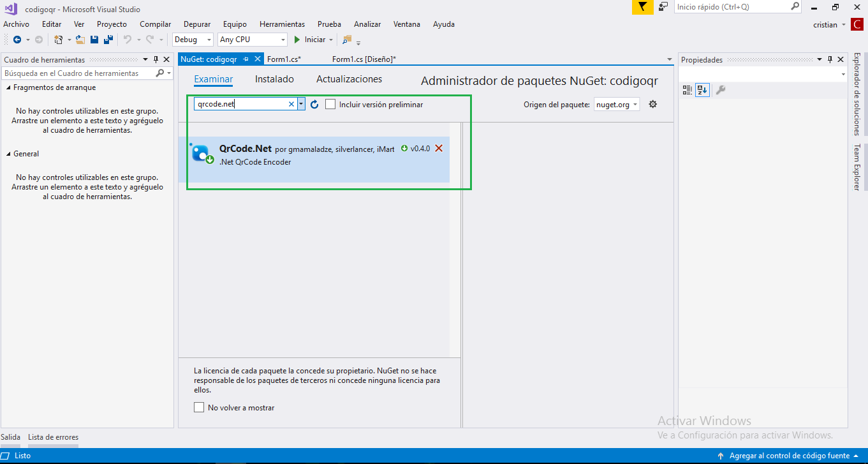Click the QrCode.Net package icon

[x=202, y=154]
